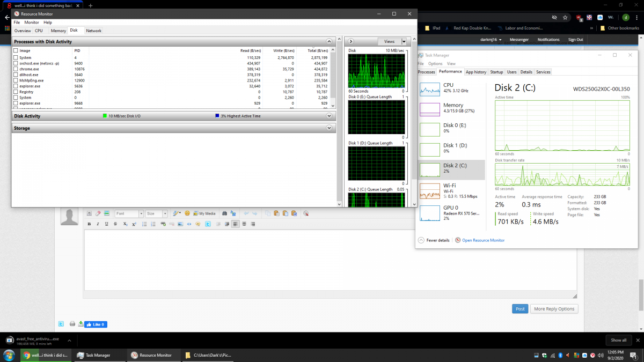
Task: Tick the checkbox for Registry process
Action: click(x=16, y=92)
